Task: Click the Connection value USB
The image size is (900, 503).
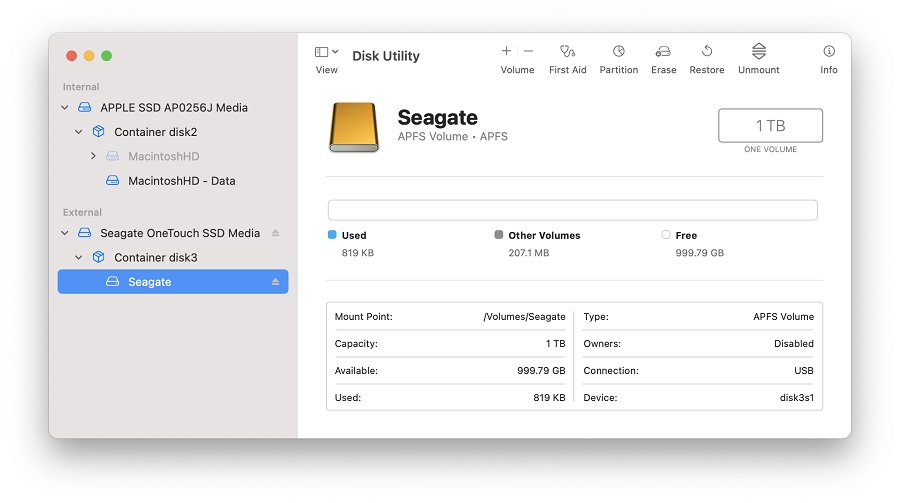Action: [804, 371]
